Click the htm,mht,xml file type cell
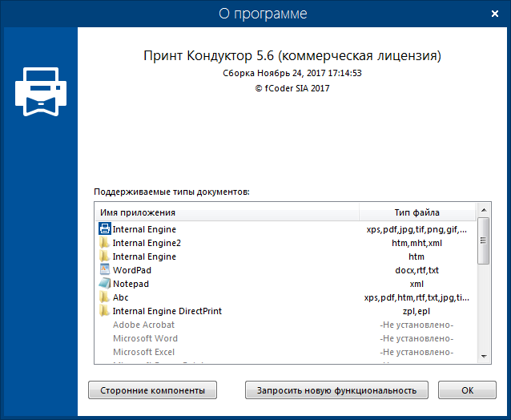Image resolution: width=511 pixels, height=420 pixels. (x=416, y=243)
